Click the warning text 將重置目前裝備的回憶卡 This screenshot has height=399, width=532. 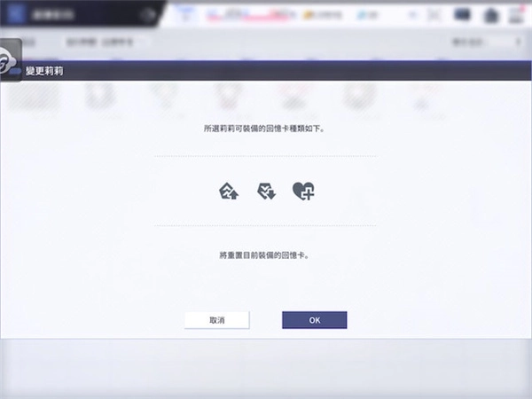(x=265, y=254)
